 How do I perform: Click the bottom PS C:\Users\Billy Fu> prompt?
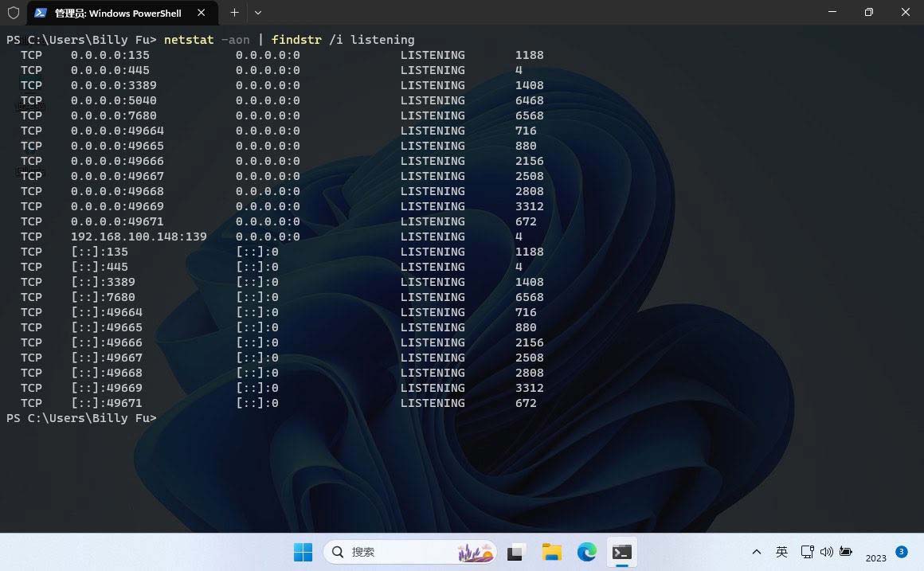(x=81, y=418)
